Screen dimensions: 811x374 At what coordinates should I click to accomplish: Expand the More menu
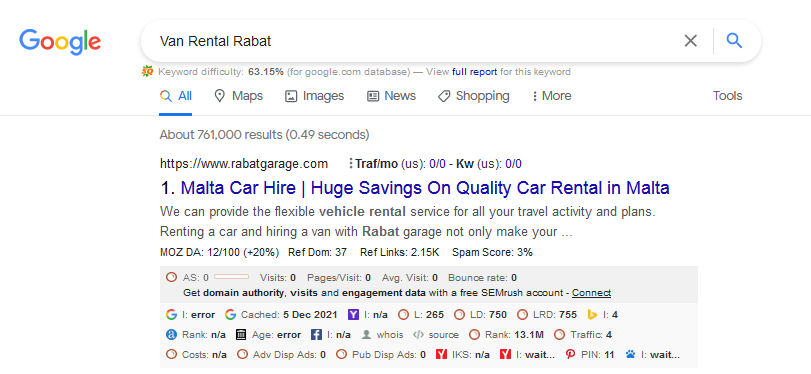[552, 96]
